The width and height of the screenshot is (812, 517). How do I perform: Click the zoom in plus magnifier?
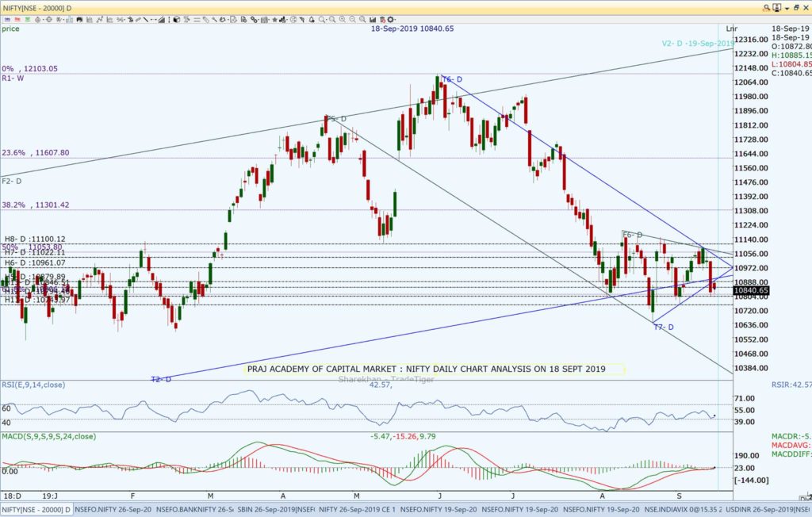(342, 20)
